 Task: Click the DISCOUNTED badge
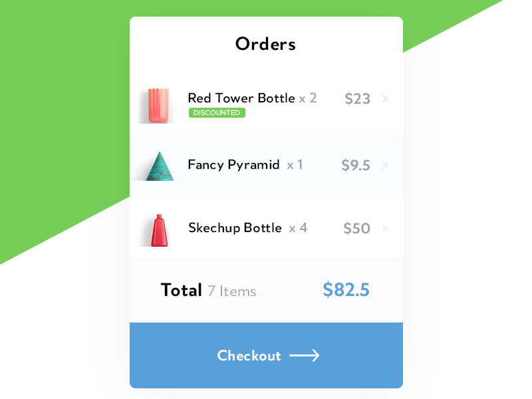[x=217, y=113]
